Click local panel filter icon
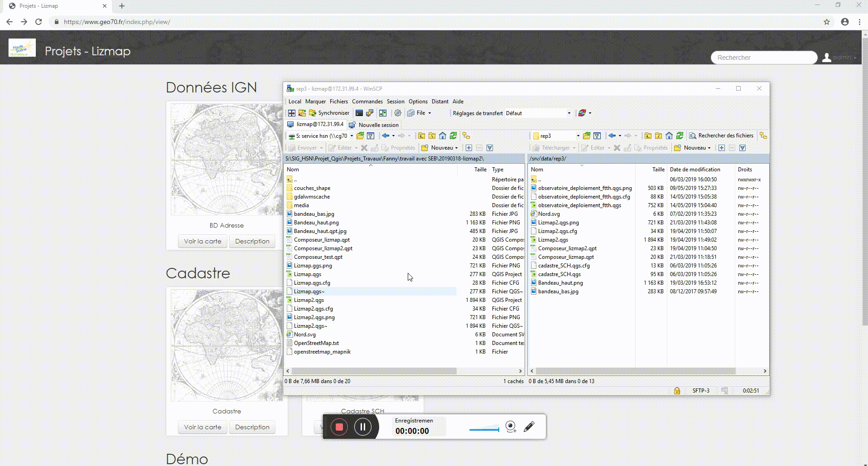This screenshot has height=466, width=868. pyautogui.click(x=371, y=136)
